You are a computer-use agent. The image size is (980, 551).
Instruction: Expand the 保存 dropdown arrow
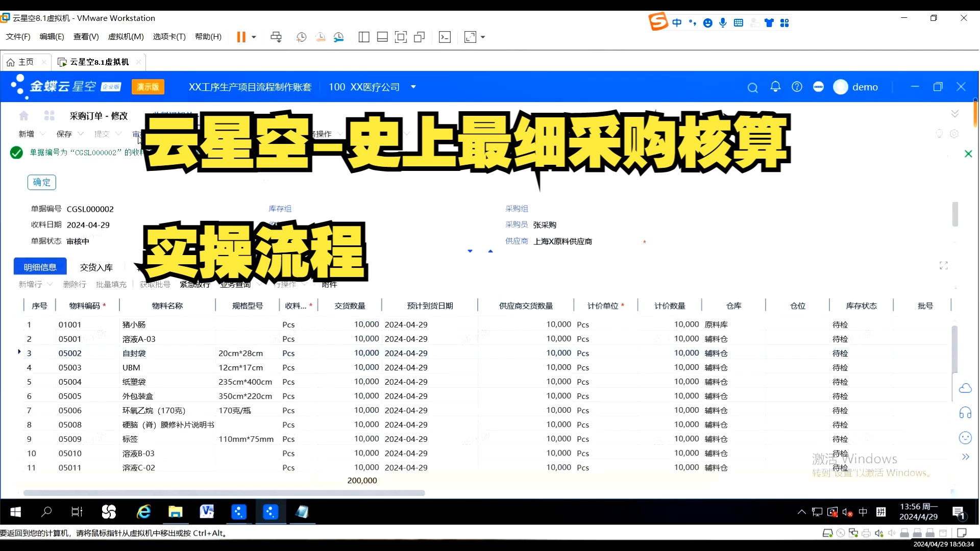coord(81,134)
